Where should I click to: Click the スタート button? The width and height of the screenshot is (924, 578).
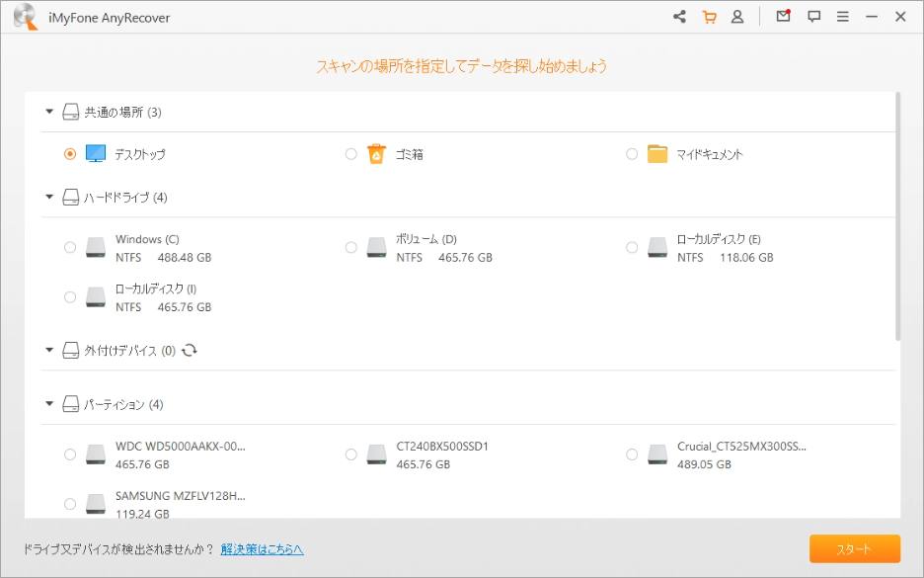855,548
